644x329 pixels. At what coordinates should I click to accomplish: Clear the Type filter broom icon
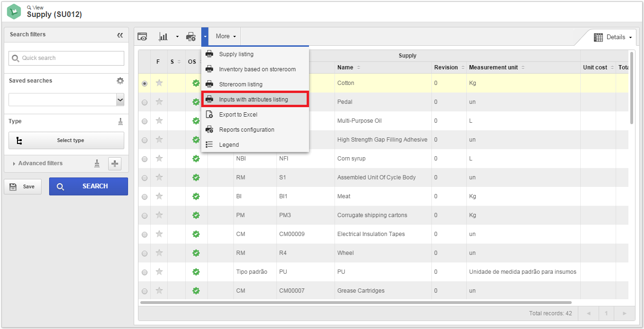(x=120, y=121)
